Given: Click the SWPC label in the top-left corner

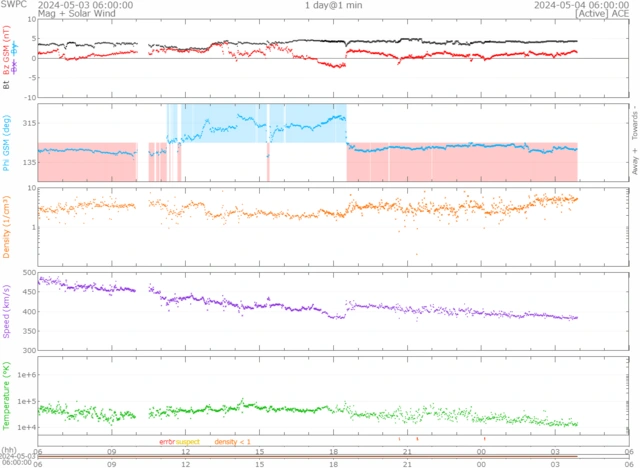Looking at the screenshot, I should click(14, 5).
